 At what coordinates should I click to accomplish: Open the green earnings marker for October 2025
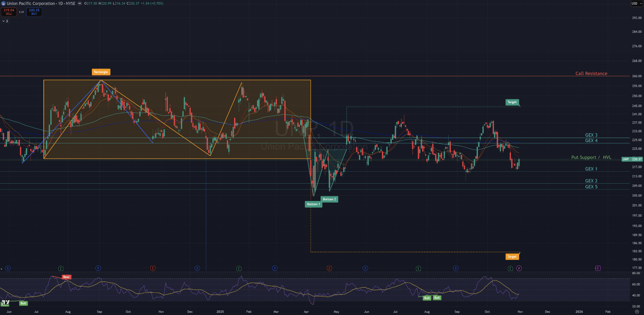[x=510, y=268]
